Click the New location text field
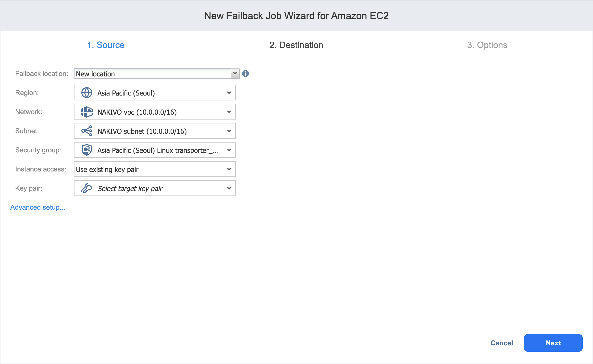This screenshot has width=593, height=364. 152,73
